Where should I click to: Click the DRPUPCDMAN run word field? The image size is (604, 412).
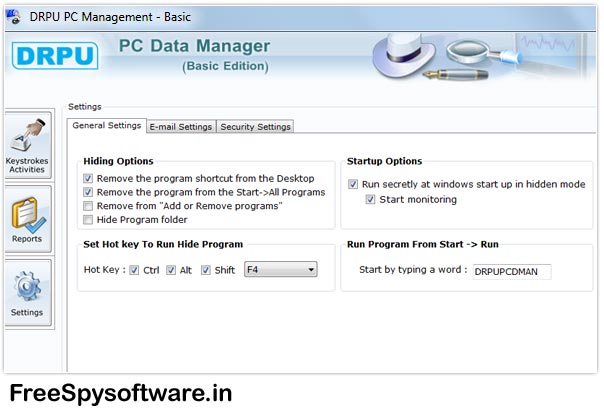tap(512, 271)
